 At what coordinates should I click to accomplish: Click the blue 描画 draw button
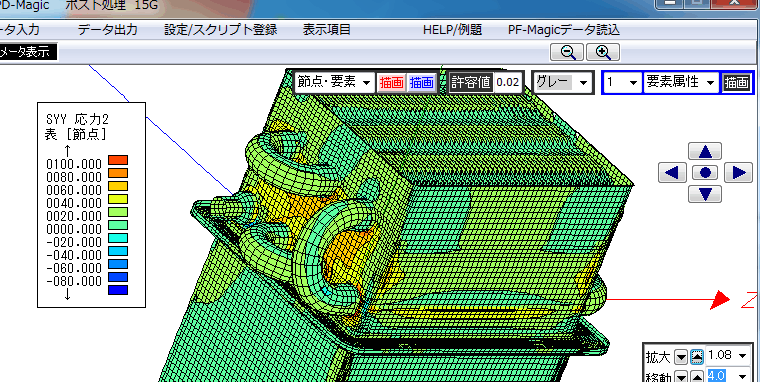pyautogui.click(x=422, y=83)
